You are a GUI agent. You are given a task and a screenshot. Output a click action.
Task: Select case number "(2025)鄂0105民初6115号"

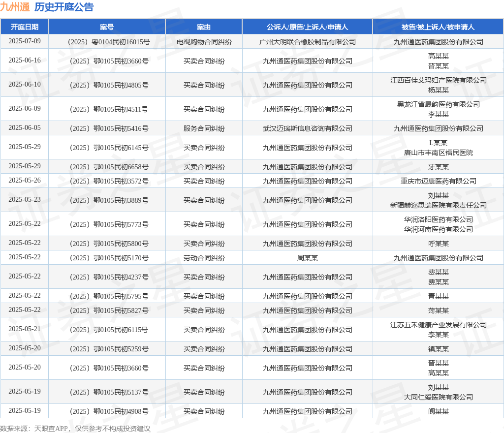pos(109,330)
